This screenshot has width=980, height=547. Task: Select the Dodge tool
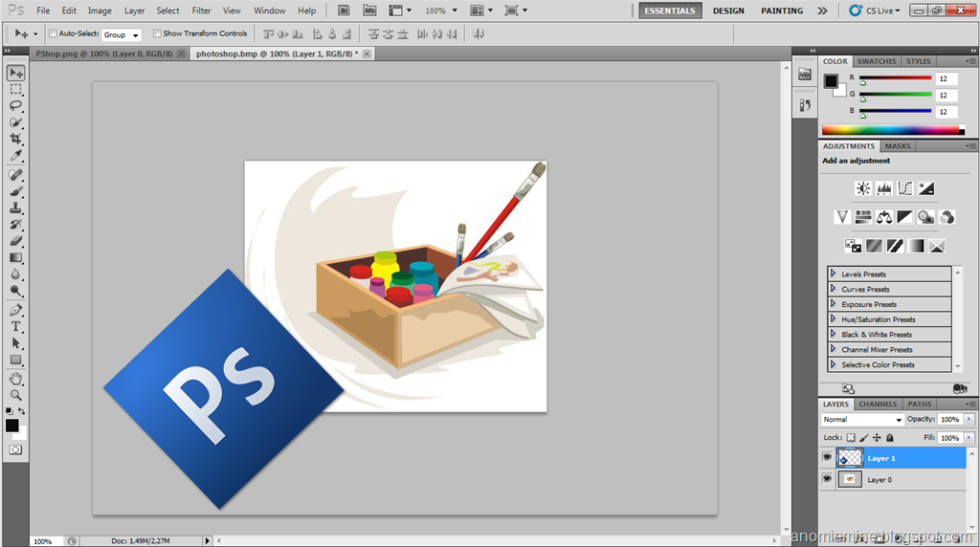click(x=15, y=291)
